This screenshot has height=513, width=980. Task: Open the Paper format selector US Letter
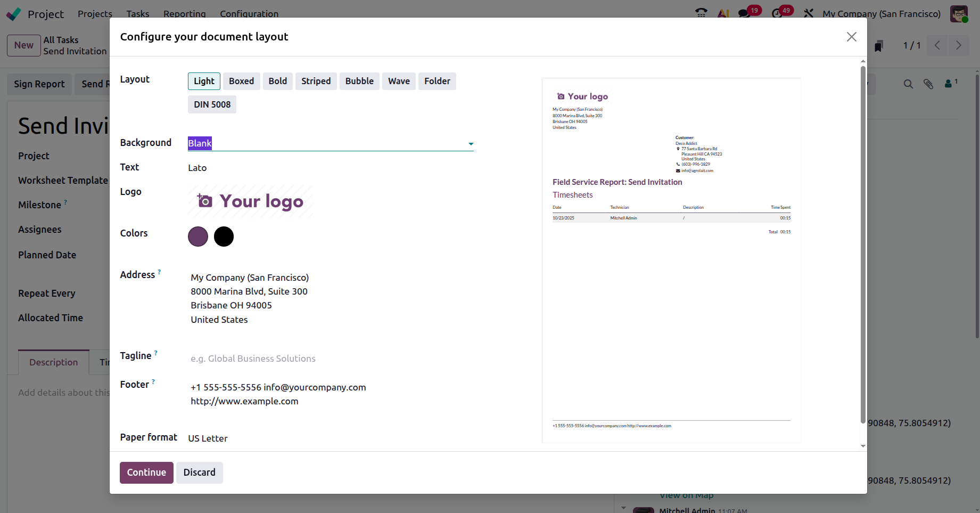tap(208, 438)
